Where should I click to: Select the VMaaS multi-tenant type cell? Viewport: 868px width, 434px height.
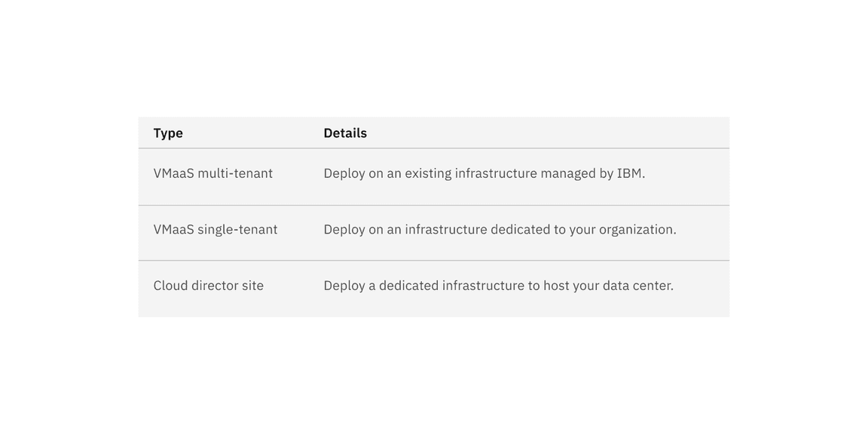point(212,173)
